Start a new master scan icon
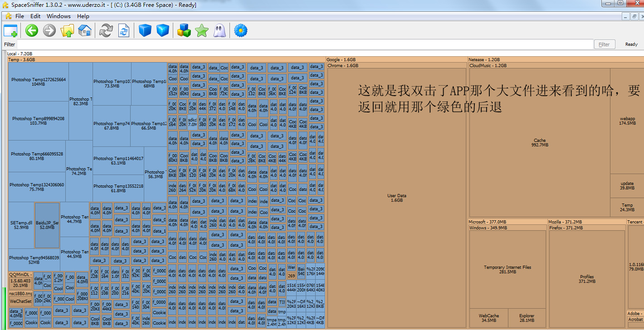 pos(106,31)
